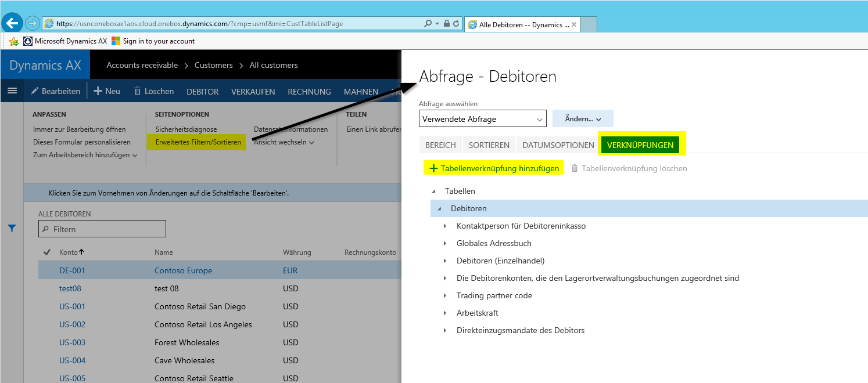Image resolution: width=868 pixels, height=383 pixels.
Task: Open the DE-001 customer account link
Action: 72,270
